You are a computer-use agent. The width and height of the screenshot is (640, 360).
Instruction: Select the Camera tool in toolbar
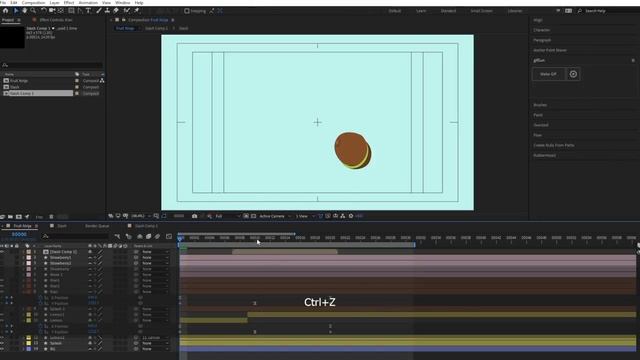click(52, 11)
